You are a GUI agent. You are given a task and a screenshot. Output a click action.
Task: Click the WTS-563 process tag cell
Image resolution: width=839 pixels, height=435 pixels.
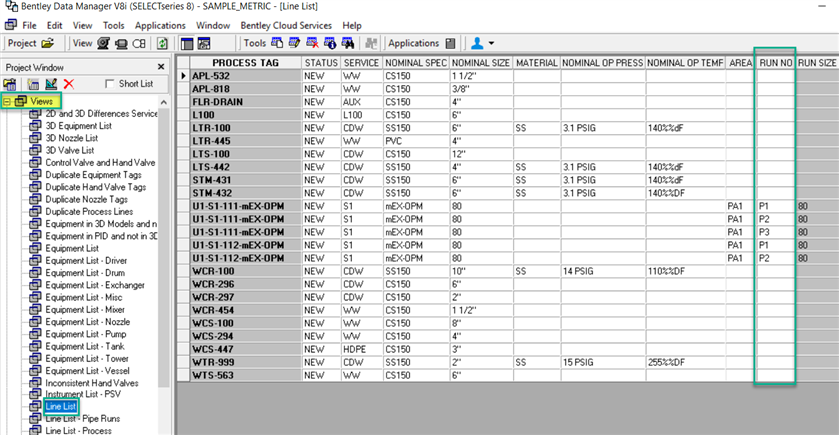point(246,376)
